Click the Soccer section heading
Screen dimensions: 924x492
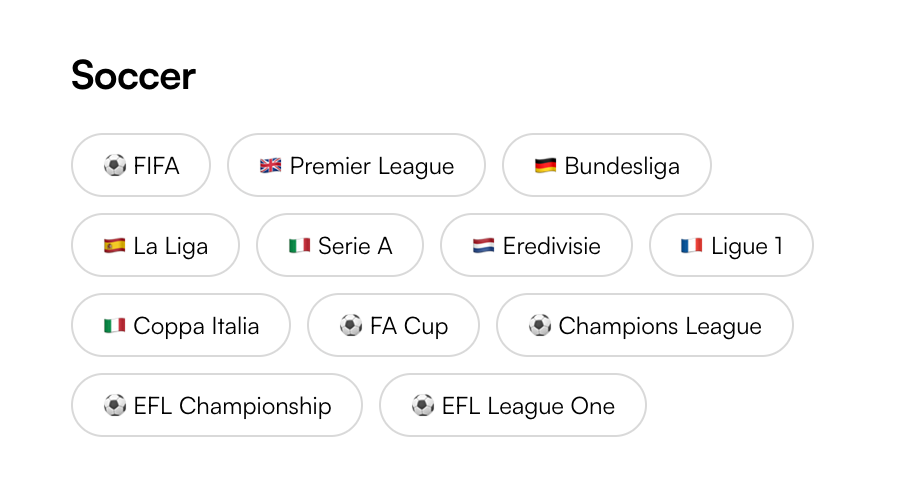click(133, 76)
